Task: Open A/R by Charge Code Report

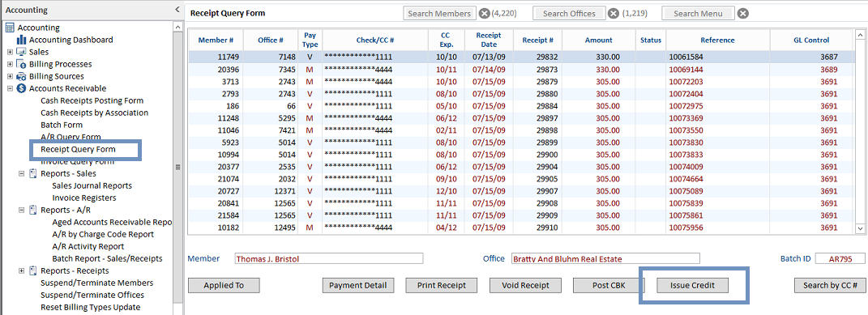Action: 103,234
